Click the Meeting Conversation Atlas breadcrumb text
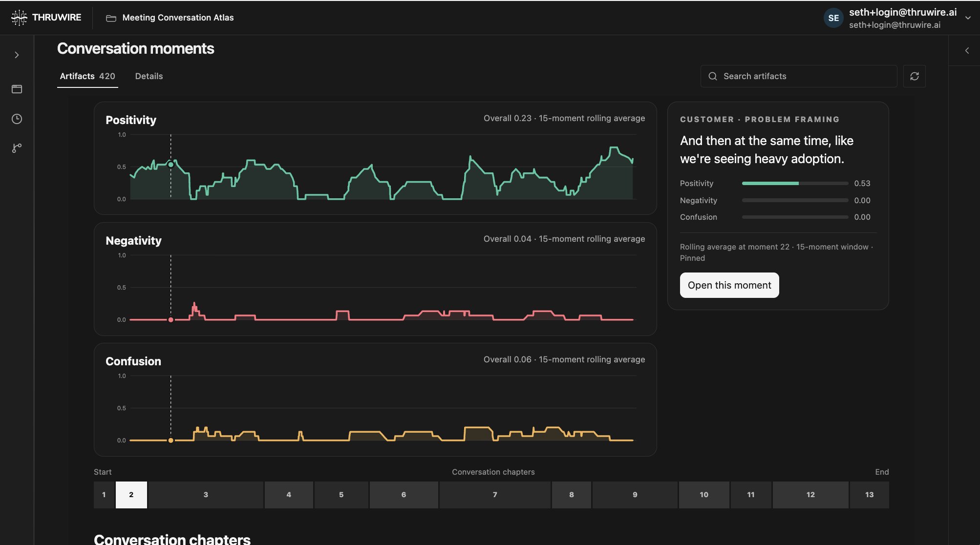This screenshot has height=545, width=980. (178, 18)
